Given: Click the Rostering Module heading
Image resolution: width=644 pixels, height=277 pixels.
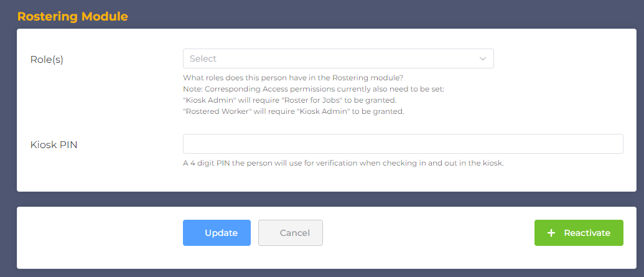Looking at the screenshot, I should click(x=72, y=16).
